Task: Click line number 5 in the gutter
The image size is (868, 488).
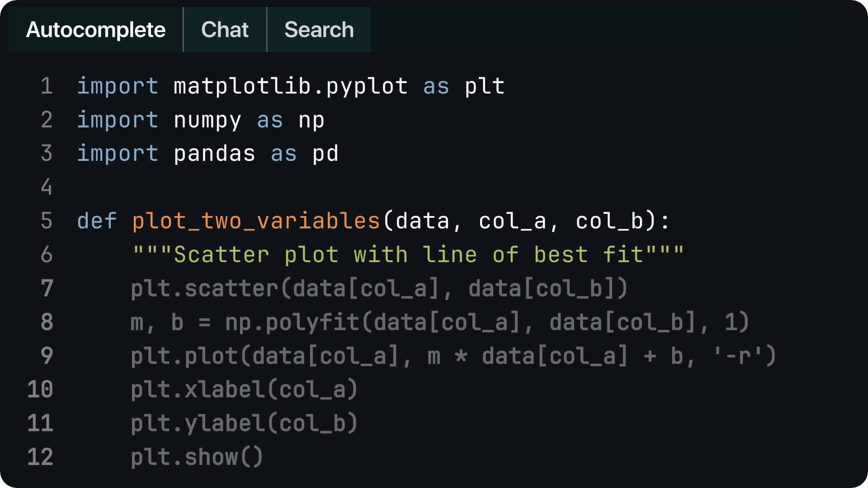Action: pos(47,221)
